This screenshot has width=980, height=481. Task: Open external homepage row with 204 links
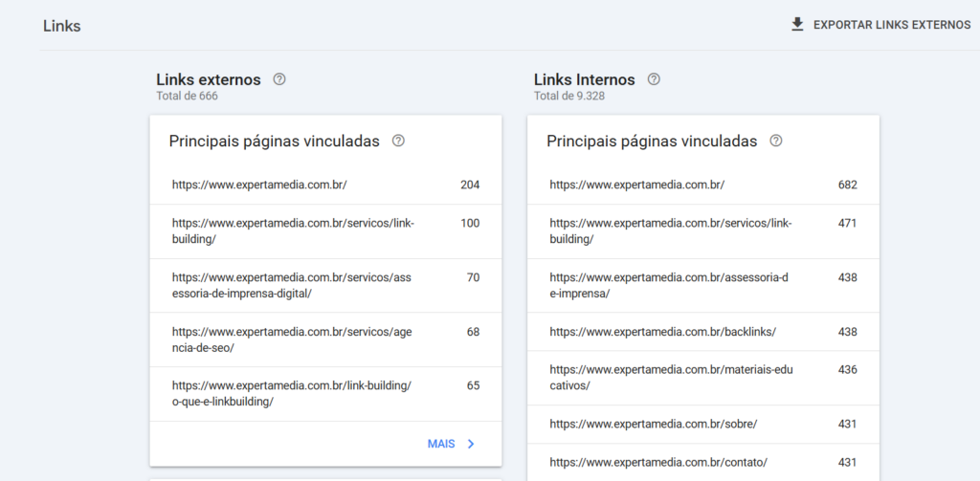pyautogui.click(x=325, y=185)
